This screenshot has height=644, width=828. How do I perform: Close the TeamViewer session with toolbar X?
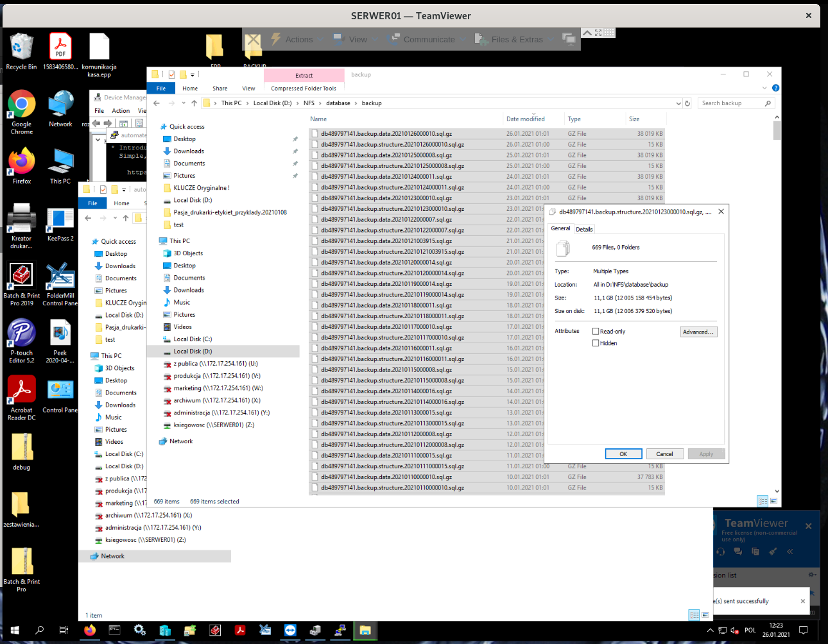click(x=254, y=39)
